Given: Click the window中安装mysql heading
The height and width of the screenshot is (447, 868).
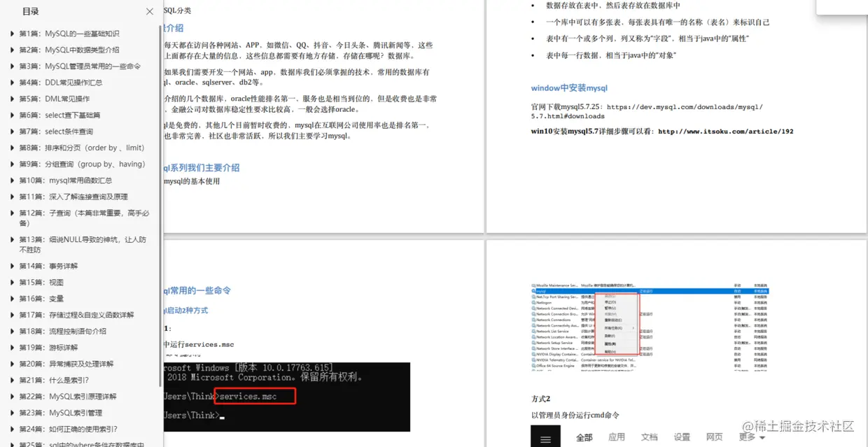Looking at the screenshot, I should [569, 88].
